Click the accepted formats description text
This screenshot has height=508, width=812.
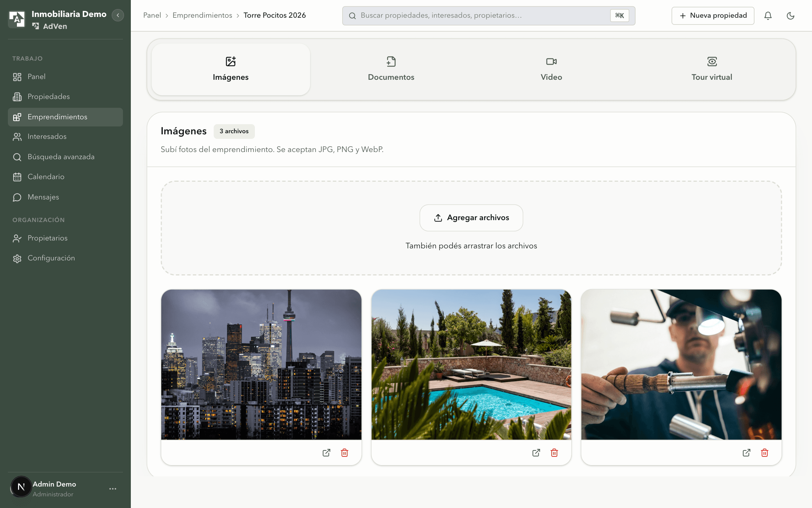[x=272, y=150]
